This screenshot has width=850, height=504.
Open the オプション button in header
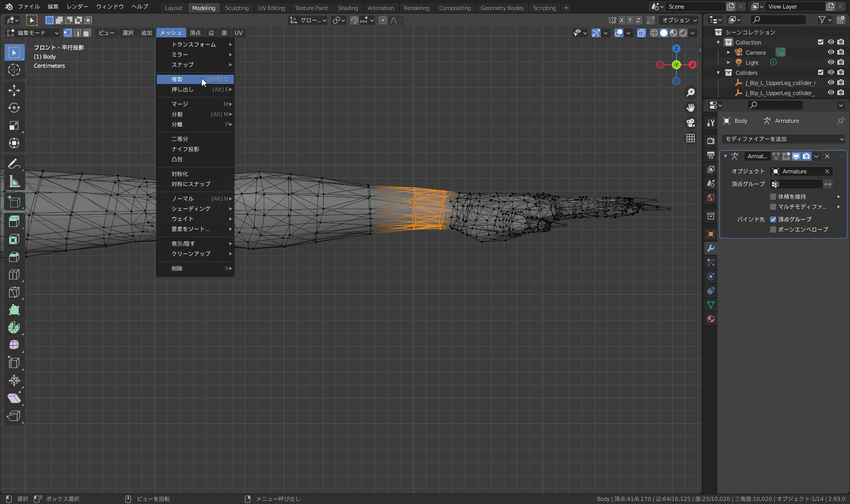click(x=679, y=20)
